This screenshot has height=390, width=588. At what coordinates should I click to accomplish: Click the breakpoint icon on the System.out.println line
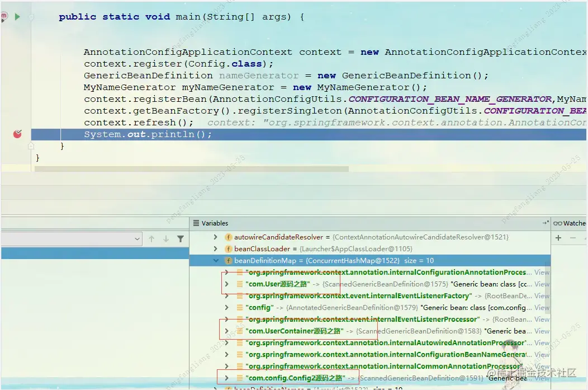(17, 134)
